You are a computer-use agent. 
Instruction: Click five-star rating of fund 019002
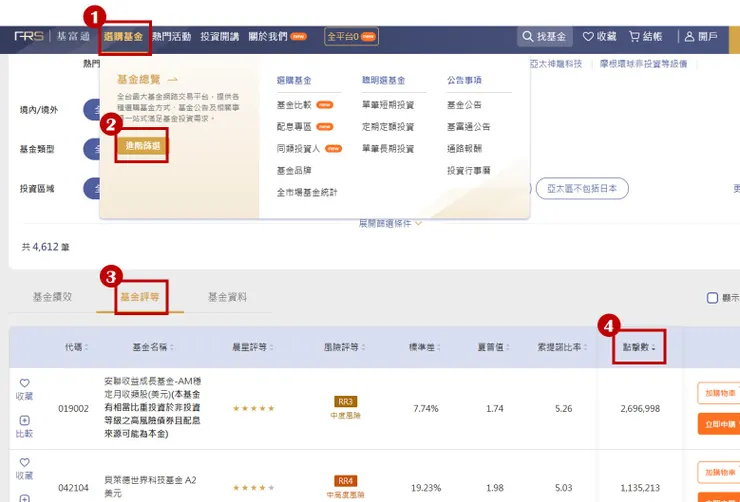tap(253, 409)
